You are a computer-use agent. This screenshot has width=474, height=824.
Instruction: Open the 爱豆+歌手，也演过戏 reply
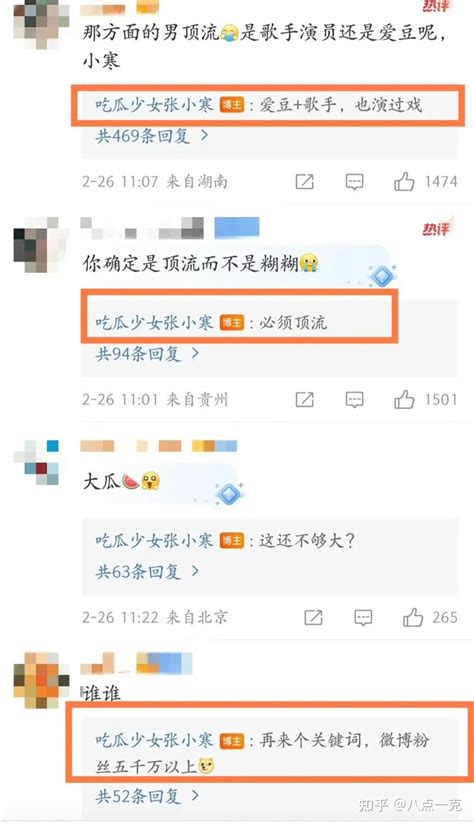[341, 105]
